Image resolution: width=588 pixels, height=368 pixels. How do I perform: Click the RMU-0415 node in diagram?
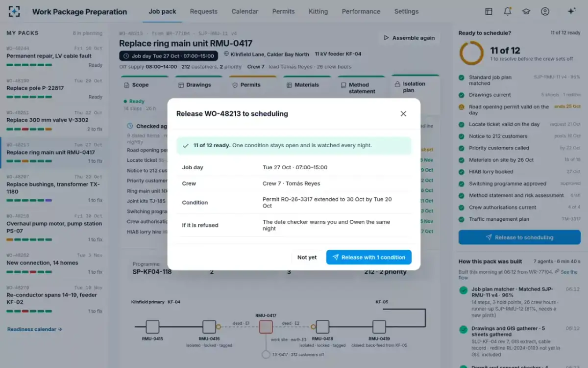point(152,327)
